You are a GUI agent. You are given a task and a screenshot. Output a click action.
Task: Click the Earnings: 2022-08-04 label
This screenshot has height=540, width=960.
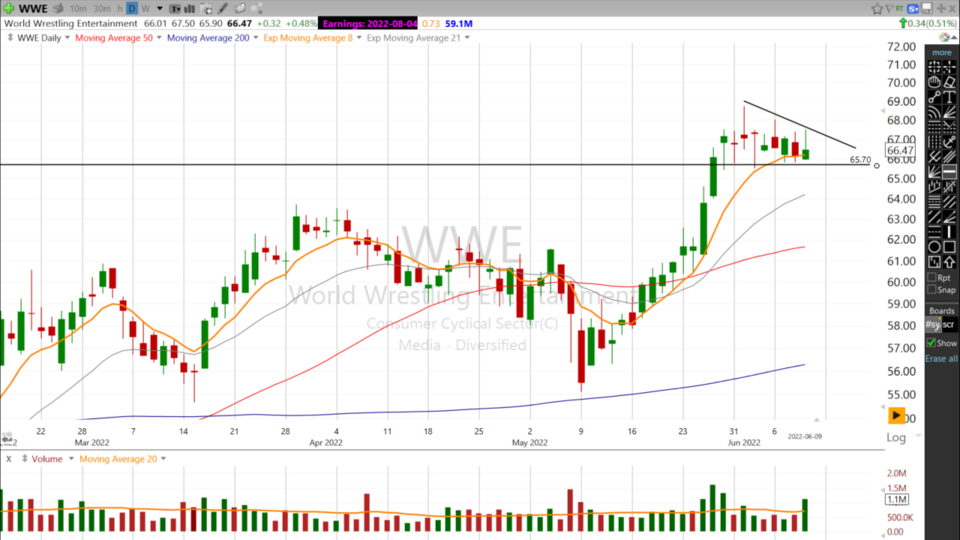(369, 23)
